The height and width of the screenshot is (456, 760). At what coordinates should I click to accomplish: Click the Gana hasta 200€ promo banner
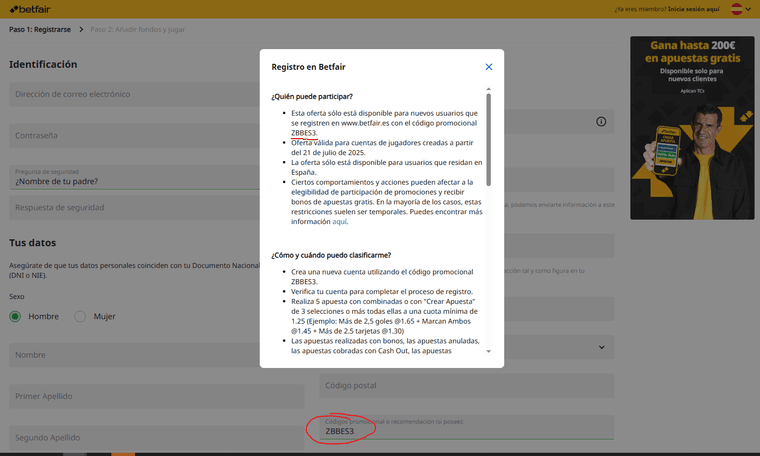[692, 128]
